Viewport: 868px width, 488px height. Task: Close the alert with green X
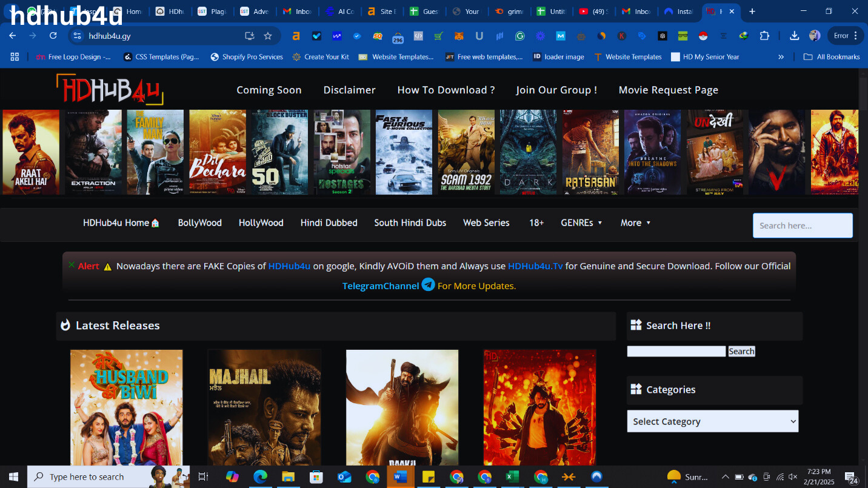point(72,265)
